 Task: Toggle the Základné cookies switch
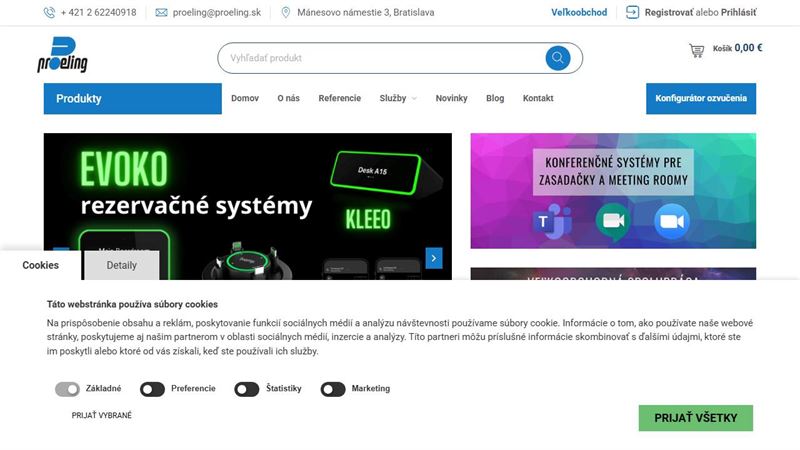click(67, 389)
